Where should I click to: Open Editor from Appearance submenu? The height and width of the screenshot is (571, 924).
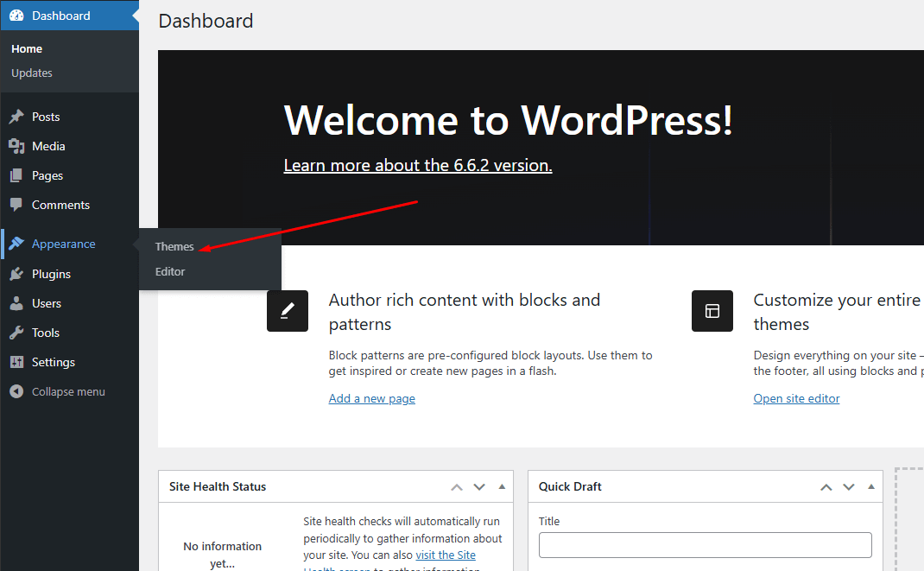(170, 271)
